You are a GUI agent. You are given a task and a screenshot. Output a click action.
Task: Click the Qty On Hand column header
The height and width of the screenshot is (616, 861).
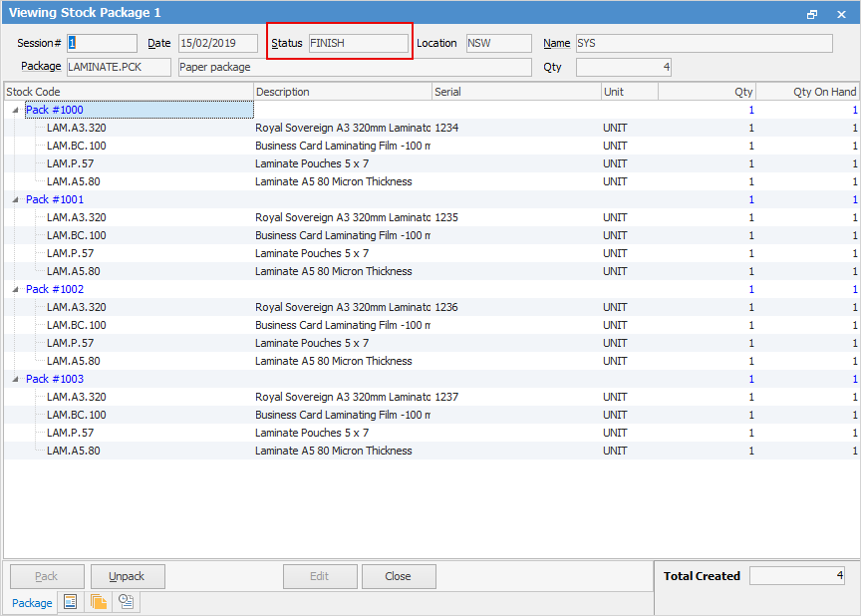[808, 92]
